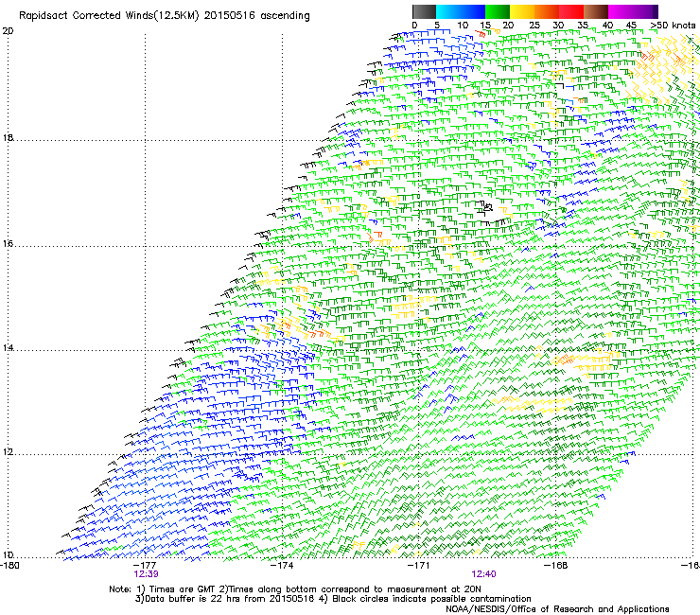Click the black contamination circle marker on the map
The height and width of the screenshot is (615, 700).
point(488,207)
